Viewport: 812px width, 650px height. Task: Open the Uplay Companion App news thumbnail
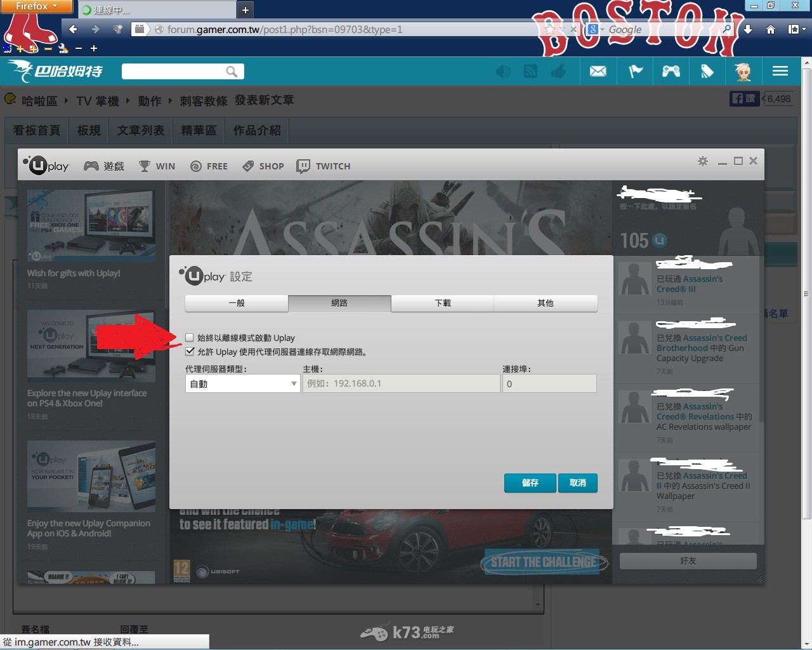click(x=91, y=476)
